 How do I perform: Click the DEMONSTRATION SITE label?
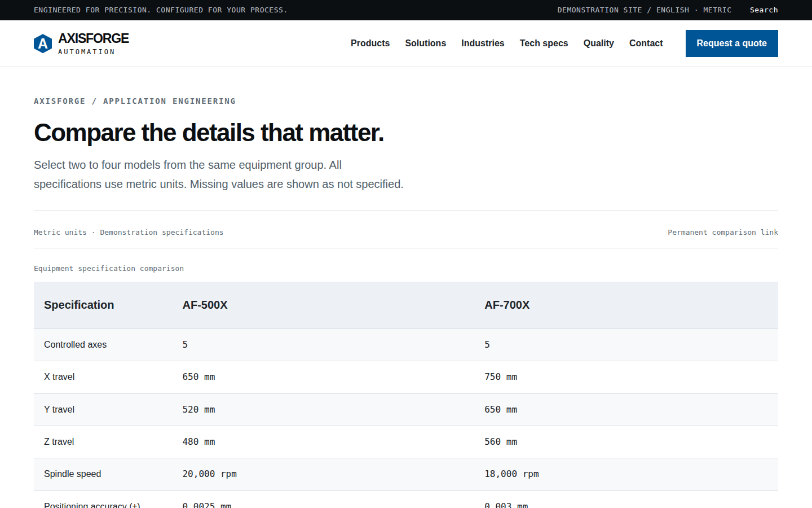click(x=599, y=10)
